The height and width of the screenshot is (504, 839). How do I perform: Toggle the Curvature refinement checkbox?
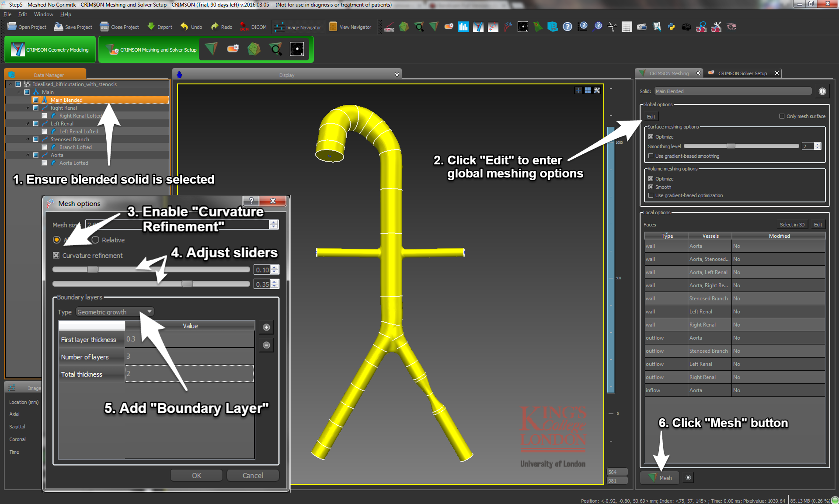coord(56,255)
